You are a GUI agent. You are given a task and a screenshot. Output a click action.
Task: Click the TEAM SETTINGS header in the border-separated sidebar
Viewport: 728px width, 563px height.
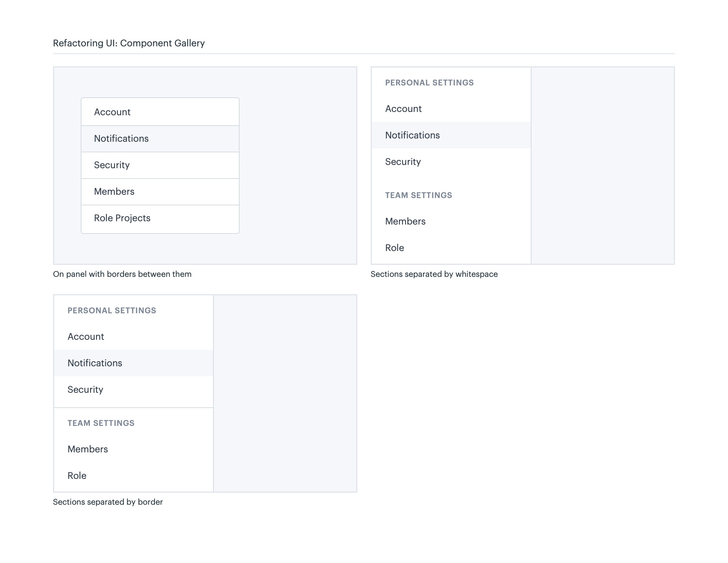point(101,423)
